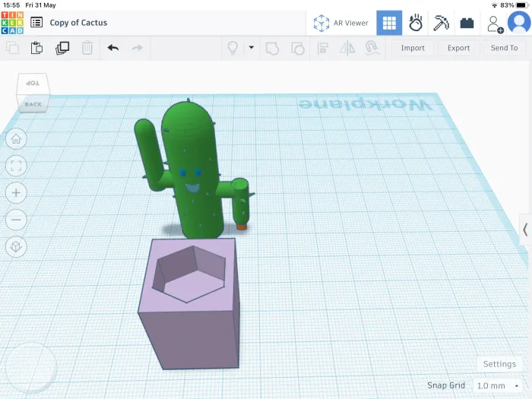Duplicate and repeat the selection
This screenshot has width=532, height=399.
pyautogui.click(x=62, y=48)
